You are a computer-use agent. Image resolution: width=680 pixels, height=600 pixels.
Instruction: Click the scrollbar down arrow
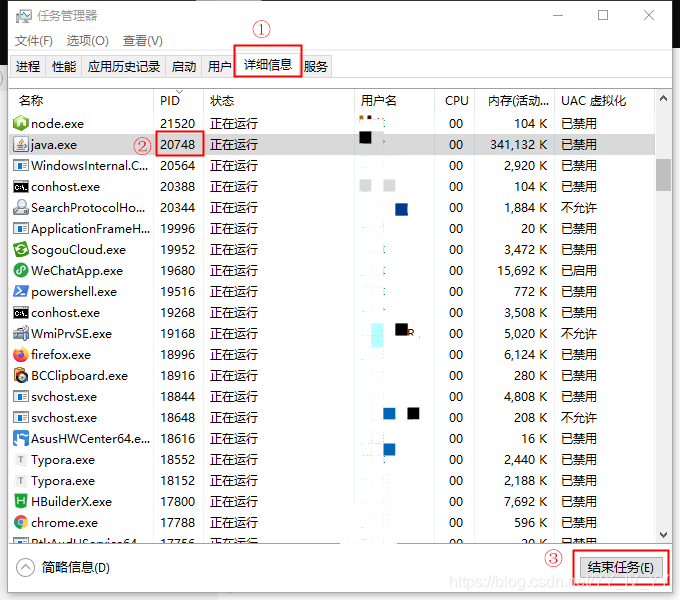(x=663, y=535)
